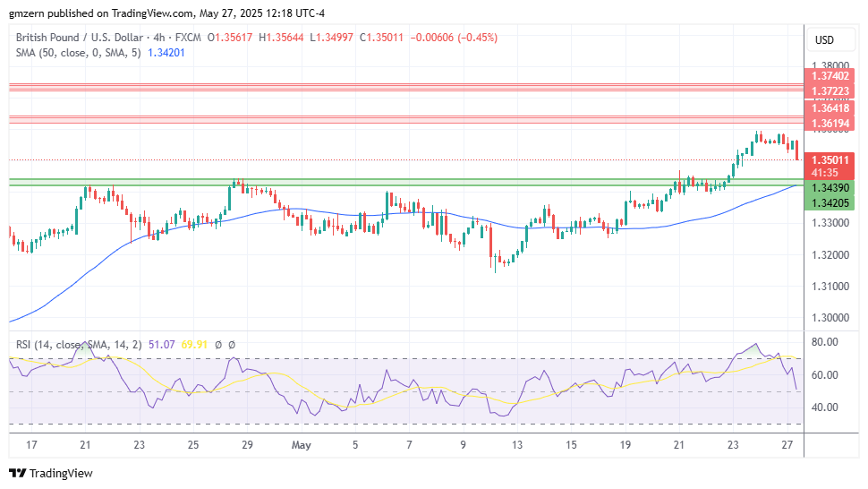The width and height of the screenshot is (868, 489).
Task: Select the 1.37223 resistance price label
Action: pyautogui.click(x=830, y=91)
